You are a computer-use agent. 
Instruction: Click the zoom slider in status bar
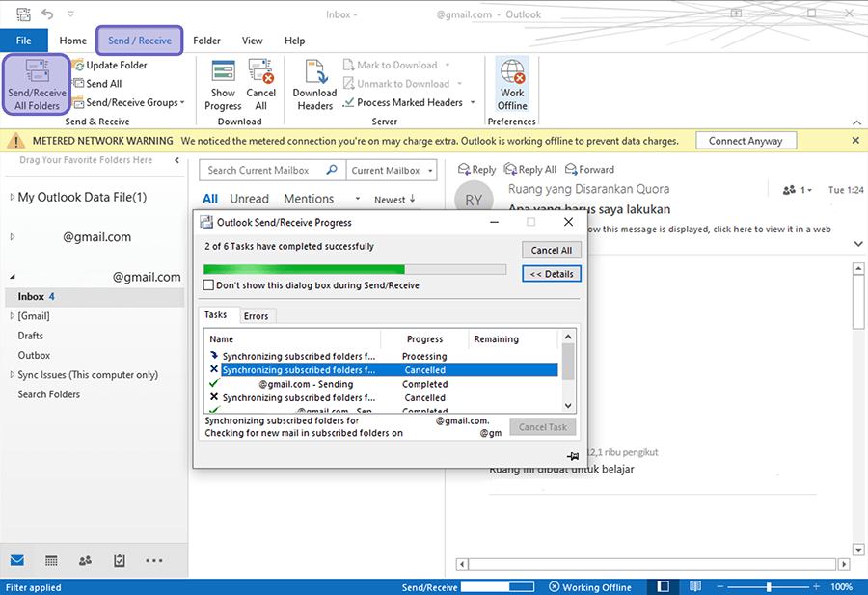pos(769,587)
